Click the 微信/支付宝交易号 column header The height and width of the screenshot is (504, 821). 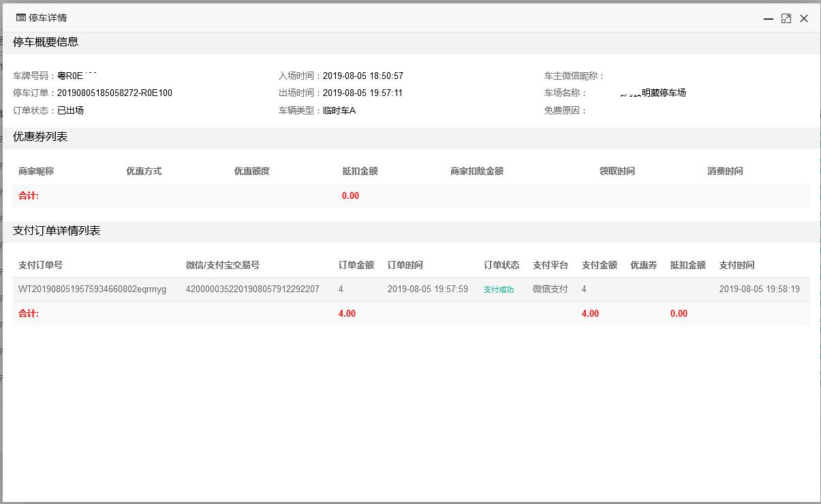point(222,265)
